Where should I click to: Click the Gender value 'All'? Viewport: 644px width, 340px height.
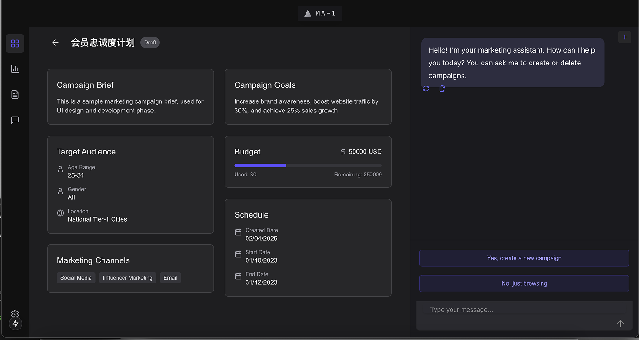point(71,197)
